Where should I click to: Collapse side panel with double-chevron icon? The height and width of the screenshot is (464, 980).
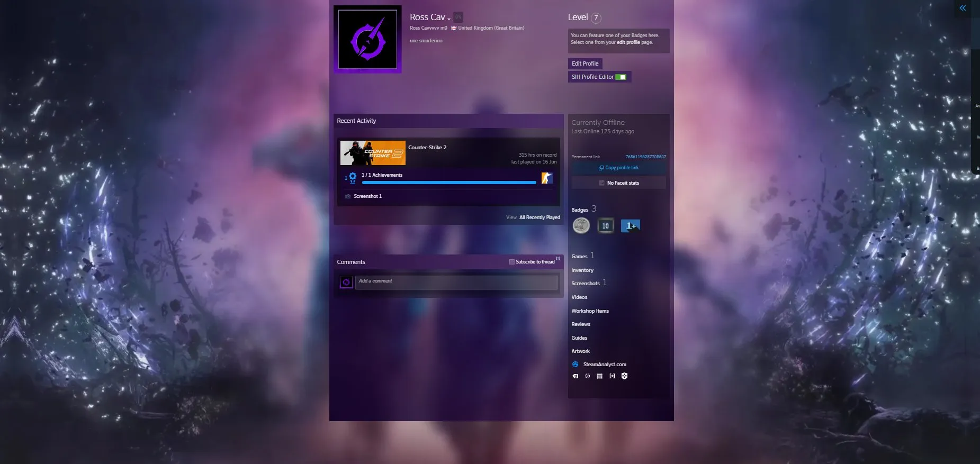click(x=963, y=8)
